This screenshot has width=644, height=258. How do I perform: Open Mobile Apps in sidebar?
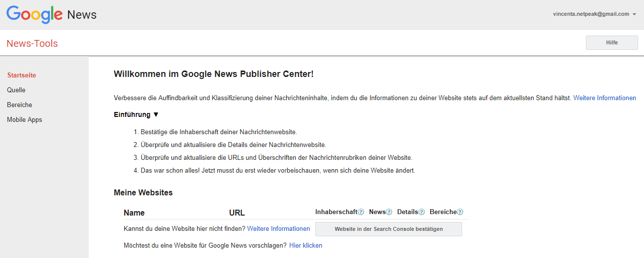click(25, 120)
